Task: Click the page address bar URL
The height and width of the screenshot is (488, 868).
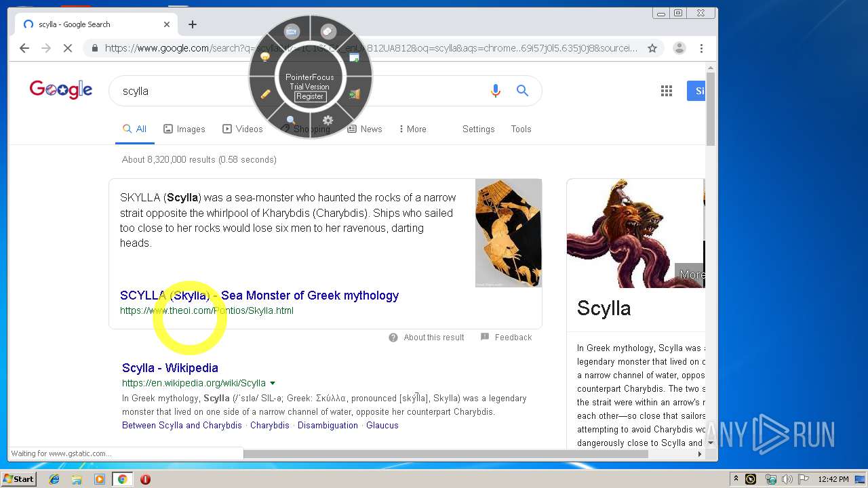Action: [x=371, y=48]
